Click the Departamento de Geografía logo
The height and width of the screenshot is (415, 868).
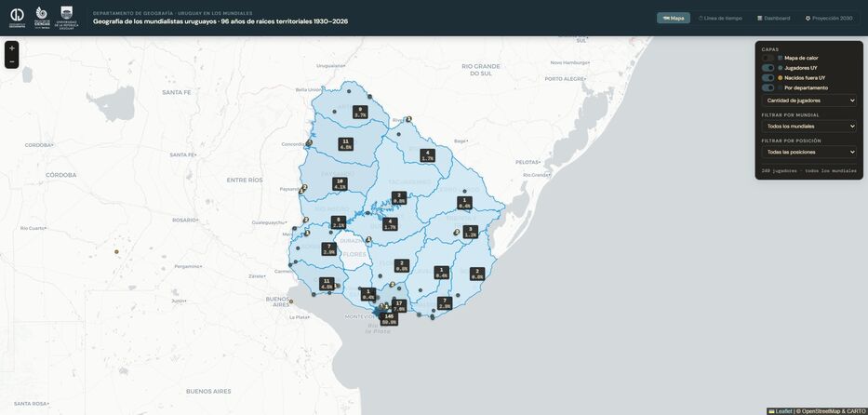17,17
